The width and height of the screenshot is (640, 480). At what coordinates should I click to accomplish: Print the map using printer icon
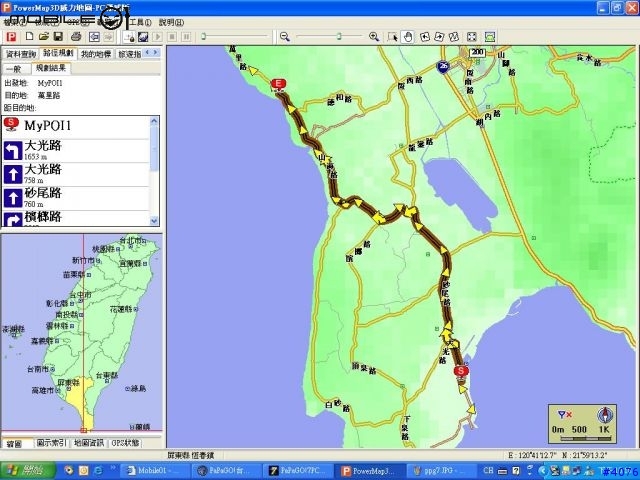(x=76, y=37)
